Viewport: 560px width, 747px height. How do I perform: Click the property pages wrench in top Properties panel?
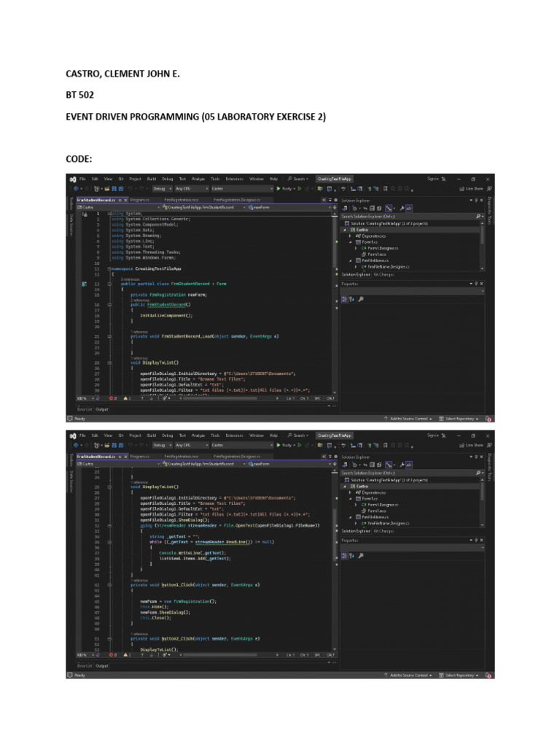click(359, 298)
